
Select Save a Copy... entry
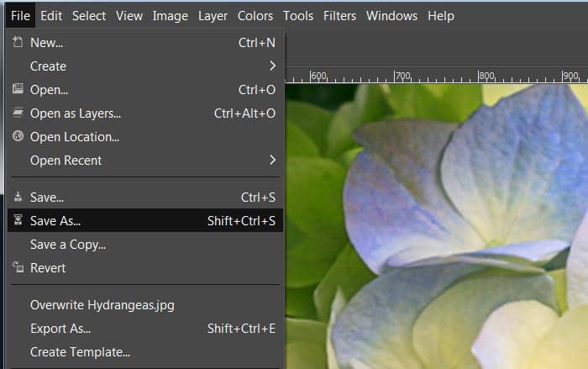pyautogui.click(x=145, y=245)
